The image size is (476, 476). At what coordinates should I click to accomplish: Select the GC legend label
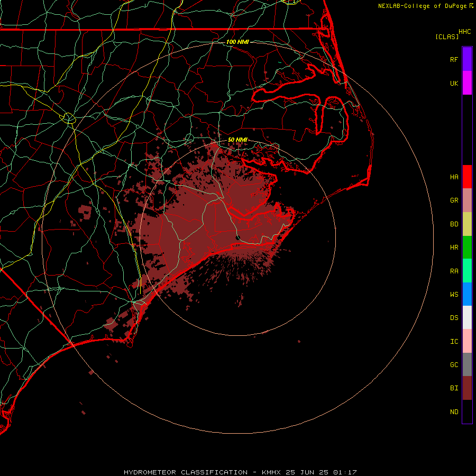[454, 365]
